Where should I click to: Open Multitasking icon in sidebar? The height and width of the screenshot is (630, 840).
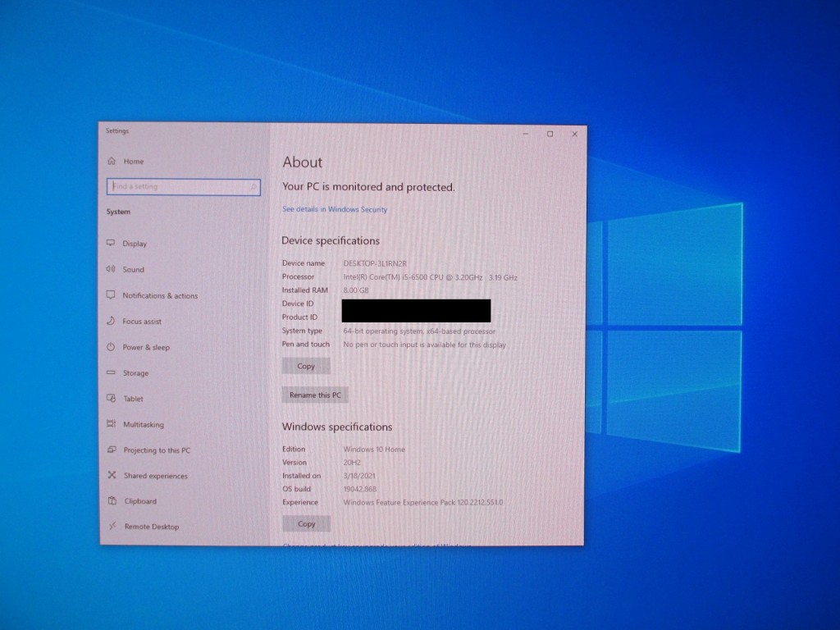click(x=111, y=424)
